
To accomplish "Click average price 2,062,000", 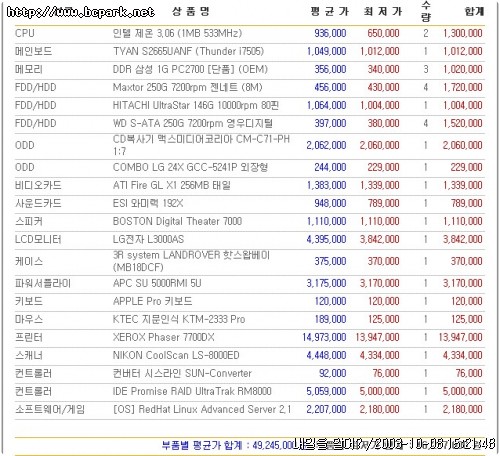I will [x=326, y=145].
